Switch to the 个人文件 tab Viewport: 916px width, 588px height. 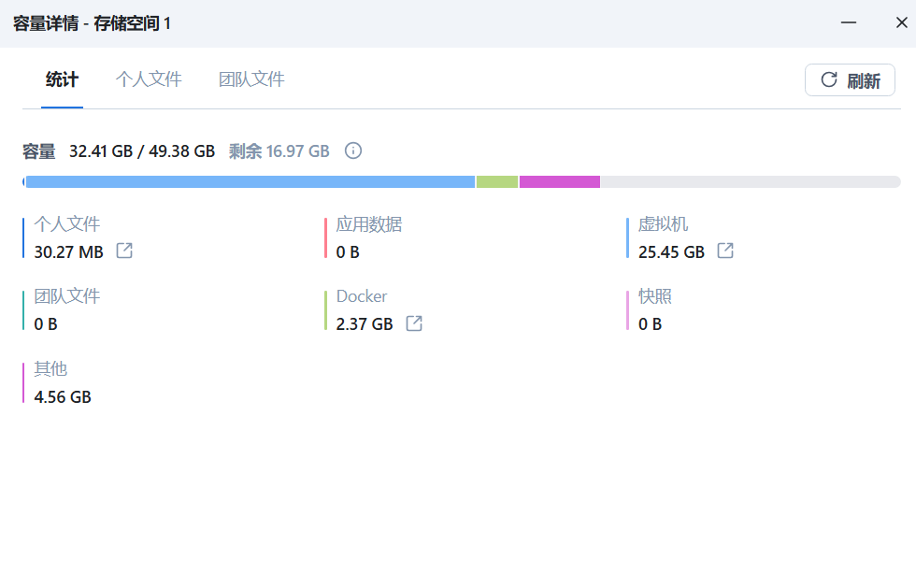[149, 79]
